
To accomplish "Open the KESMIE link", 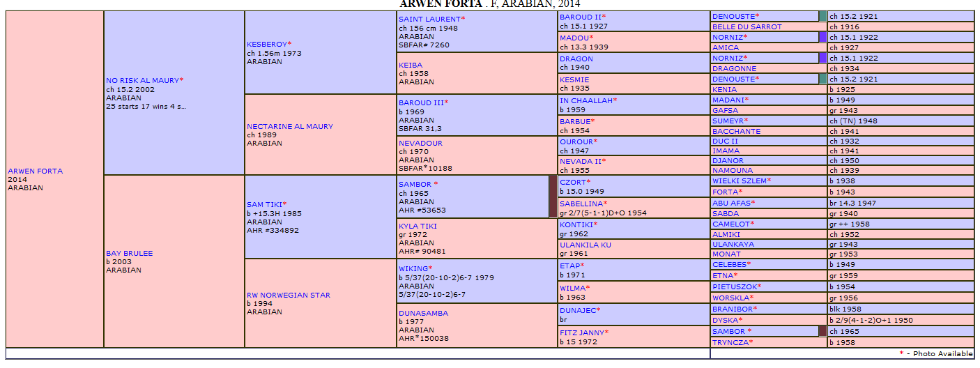I will pos(574,80).
